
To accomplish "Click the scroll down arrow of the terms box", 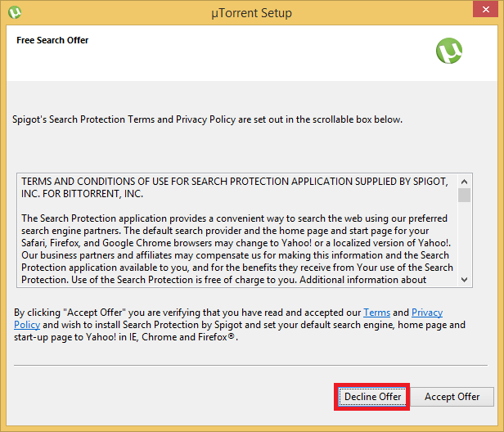I will pyautogui.click(x=464, y=280).
